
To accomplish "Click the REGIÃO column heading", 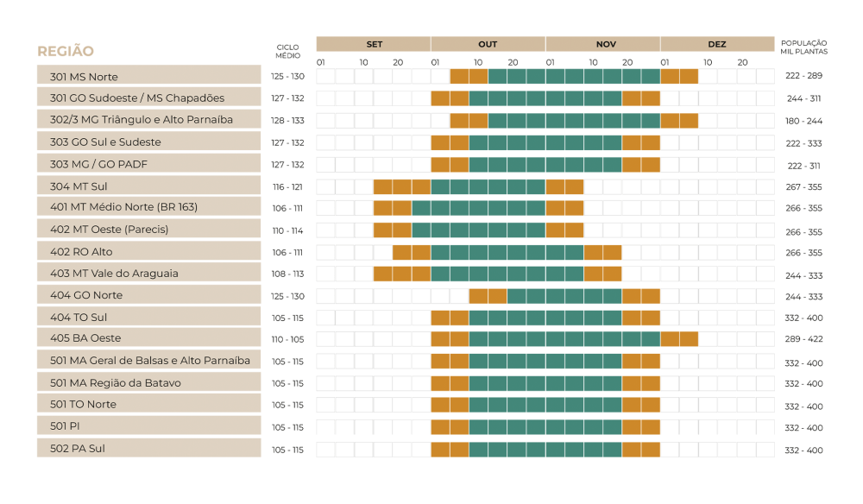I will point(66,51).
